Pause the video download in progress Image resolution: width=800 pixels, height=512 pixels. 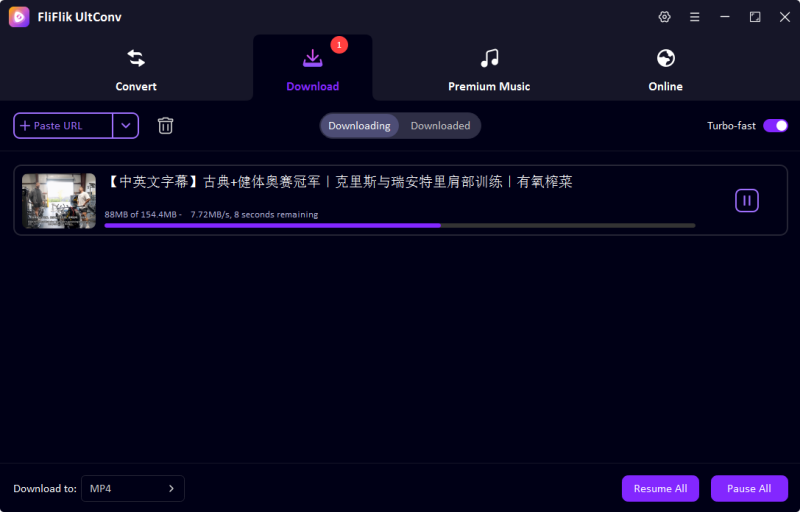746,200
